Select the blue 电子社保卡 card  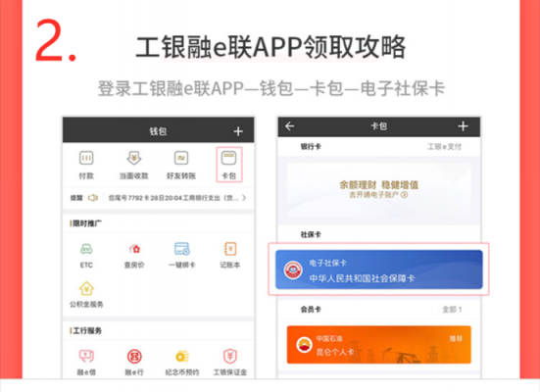(x=379, y=269)
